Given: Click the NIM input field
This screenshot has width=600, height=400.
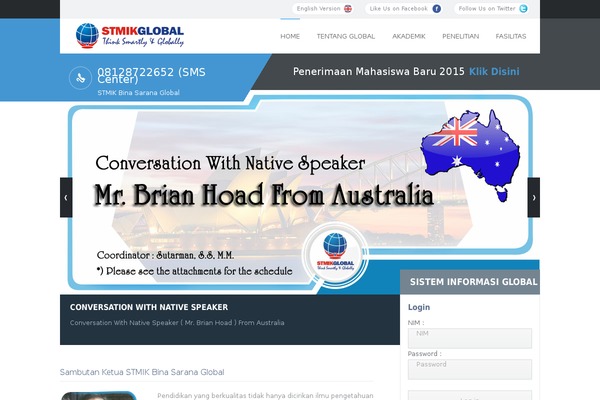Looking at the screenshot, I should pyautogui.click(x=470, y=338).
